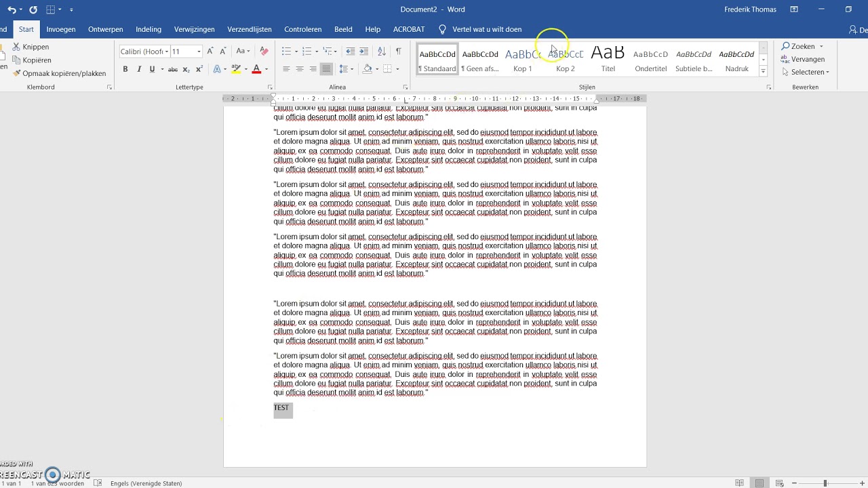
Task: Click the zoom slider handle in status bar
Action: pyautogui.click(x=825, y=483)
